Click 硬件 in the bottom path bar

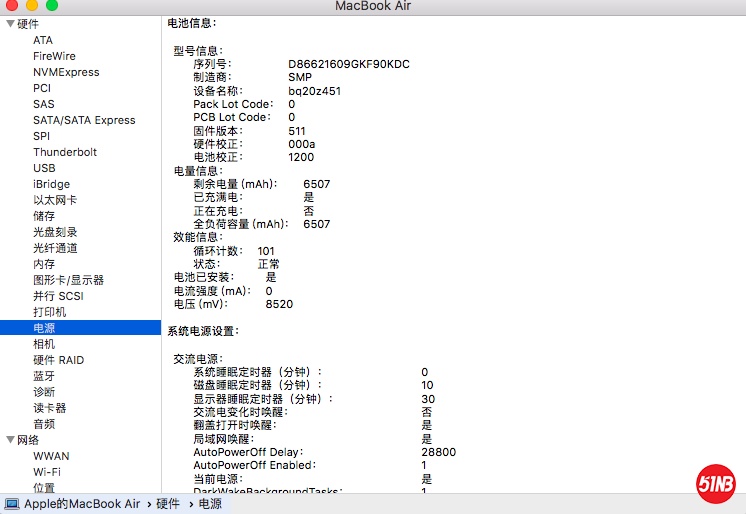coord(168,504)
